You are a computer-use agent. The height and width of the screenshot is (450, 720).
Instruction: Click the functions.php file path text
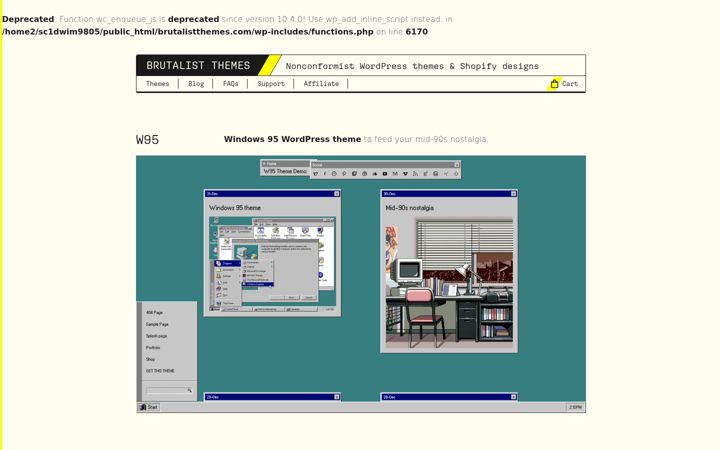[x=188, y=32]
